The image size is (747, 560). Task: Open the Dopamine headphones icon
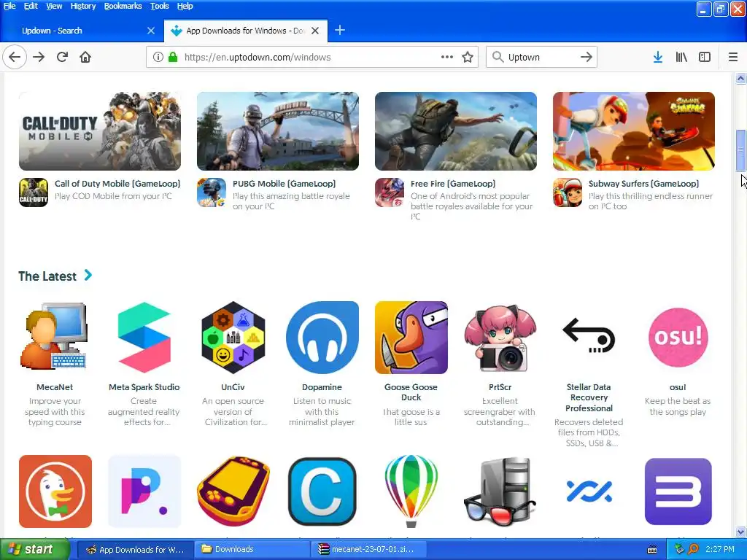coord(322,337)
